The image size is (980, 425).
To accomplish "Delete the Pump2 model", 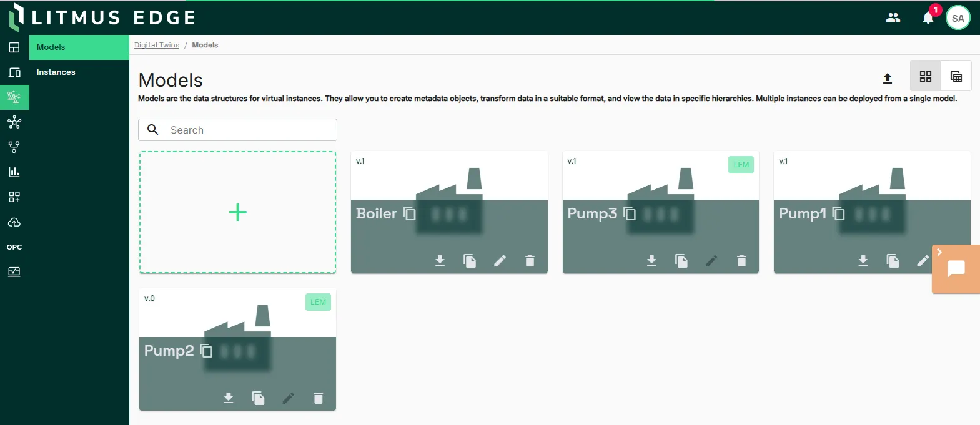I will pos(318,398).
